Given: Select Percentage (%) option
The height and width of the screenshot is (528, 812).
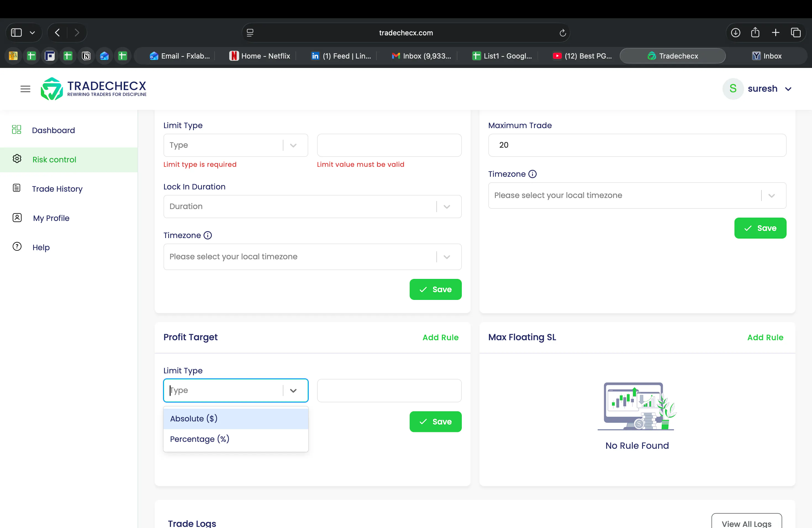Looking at the screenshot, I should coord(236,439).
